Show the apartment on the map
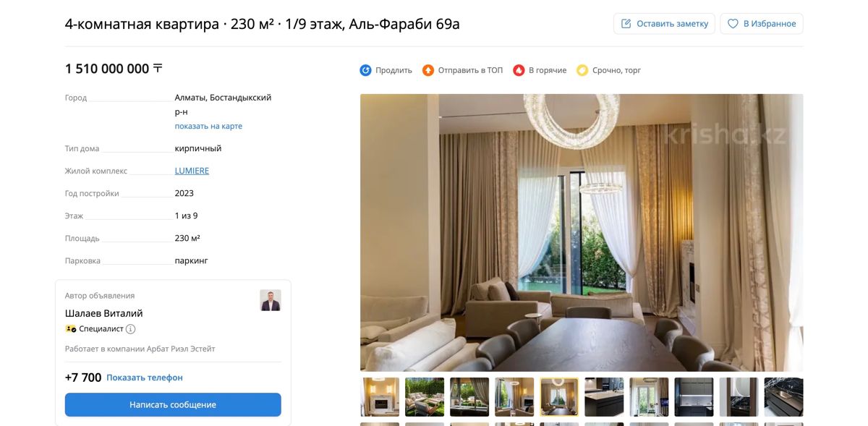The height and width of the screenshot is (426, 868). [x=208, y=126]
